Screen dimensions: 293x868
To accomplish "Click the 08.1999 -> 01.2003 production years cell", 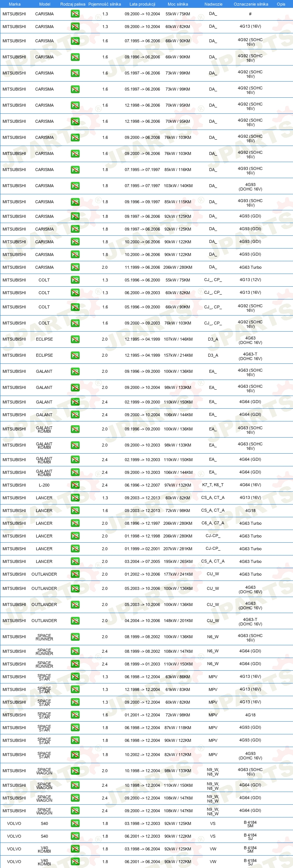I will [x=142, y=664].
